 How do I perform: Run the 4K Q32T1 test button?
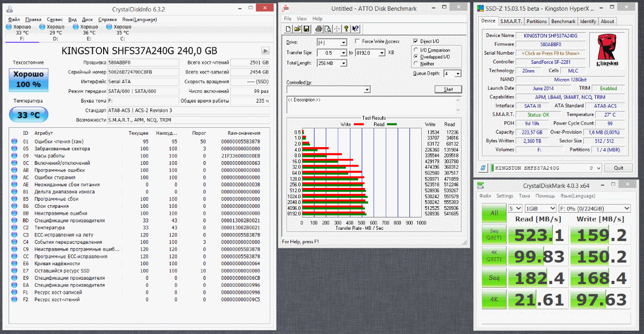click(493, 256)
